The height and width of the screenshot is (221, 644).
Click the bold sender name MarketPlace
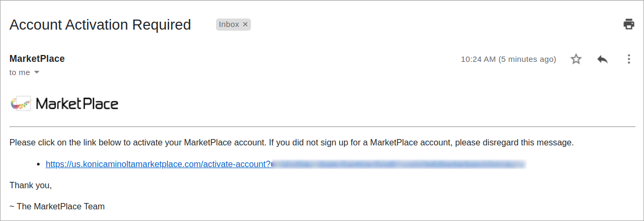pos(37,59)
